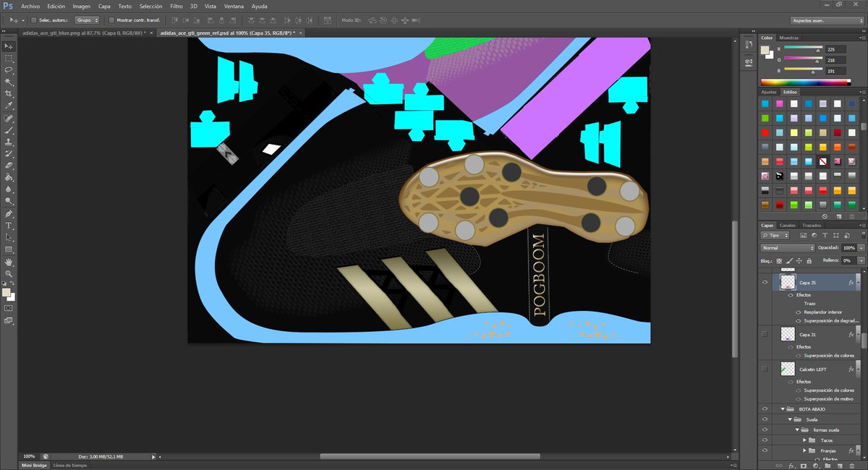Select the Rectangular Marquee tool
The height and width of the screenshot is (470, 868).
click(x=9, y=58)
